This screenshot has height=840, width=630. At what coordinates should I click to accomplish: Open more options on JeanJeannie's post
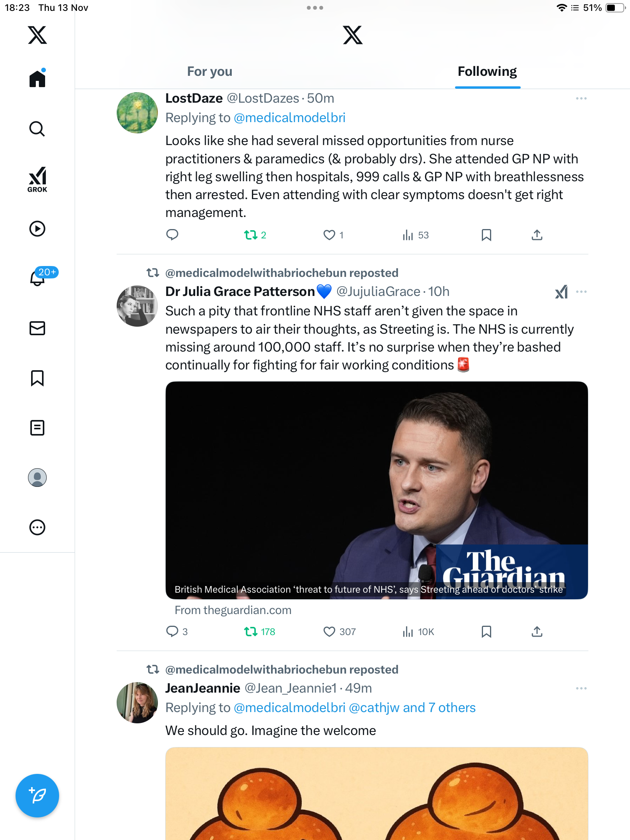click(x=581, y=688)
